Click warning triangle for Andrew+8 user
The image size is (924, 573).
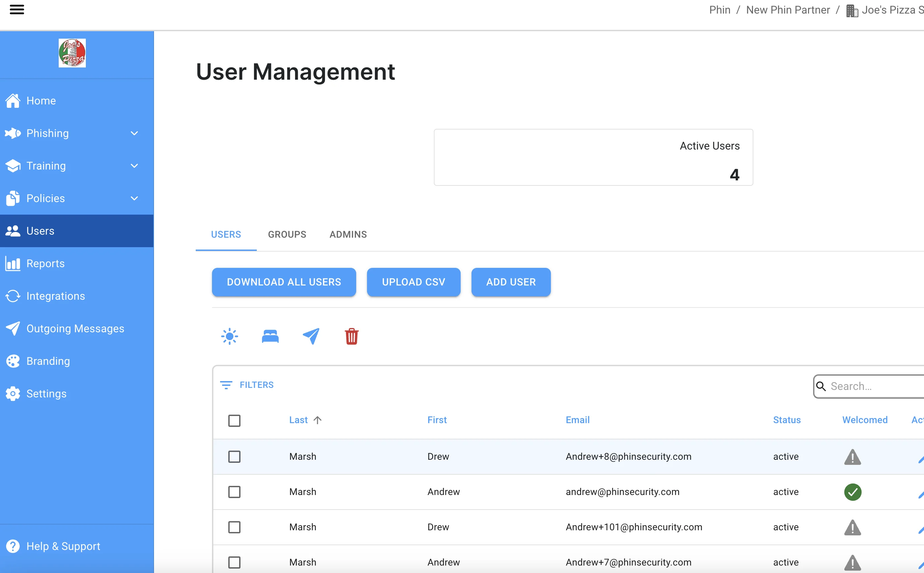tap(852, 457)
